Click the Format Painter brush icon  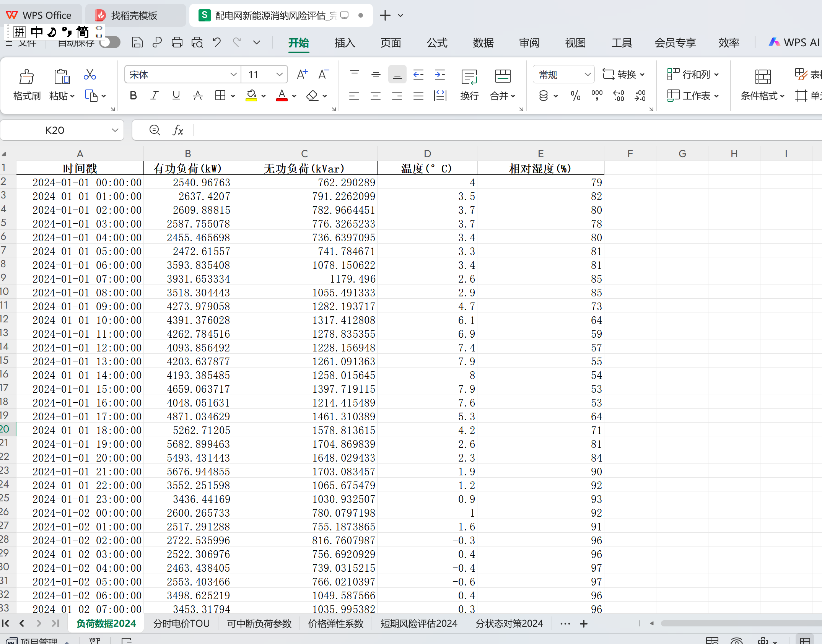pyautogui.click(x=26, y=77)
